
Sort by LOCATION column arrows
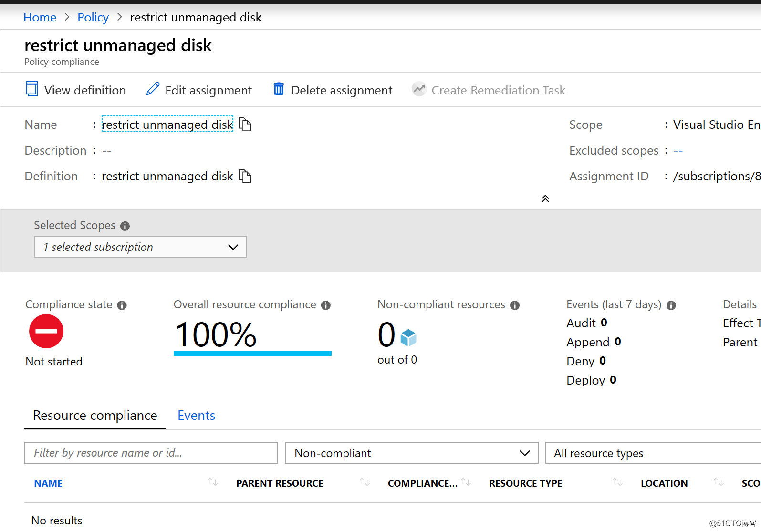coord(719,482)
